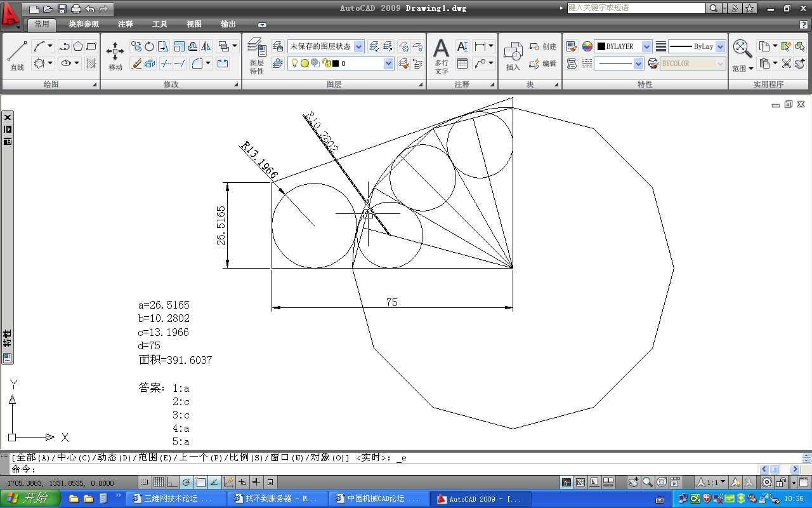812x508 pixels.
Task: Expand the Modify (修改) panel
Action: (171, 84)
